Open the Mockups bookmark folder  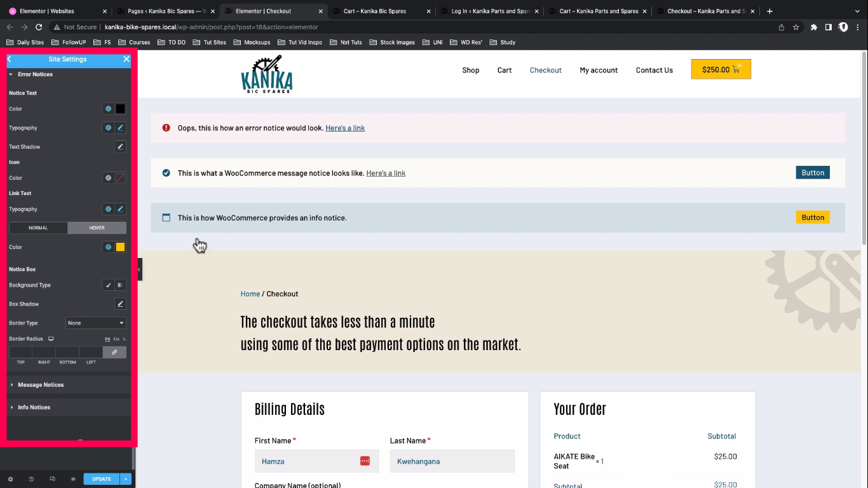(x=252, y=42)
